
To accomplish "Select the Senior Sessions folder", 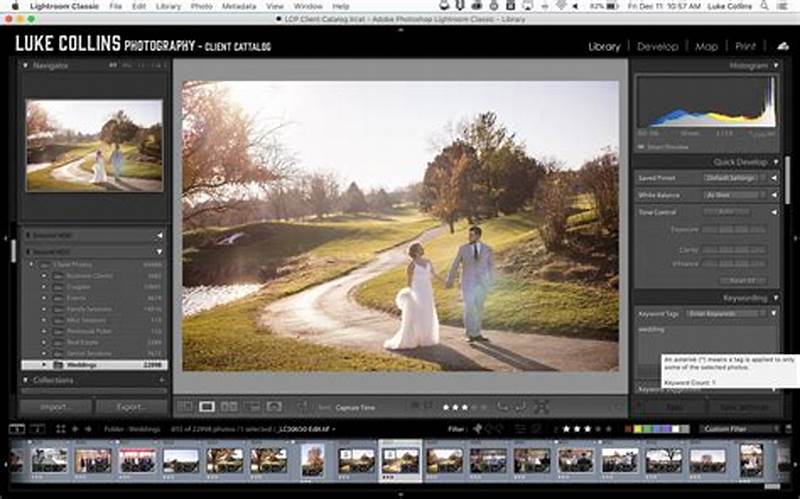I will coord(94,354).
